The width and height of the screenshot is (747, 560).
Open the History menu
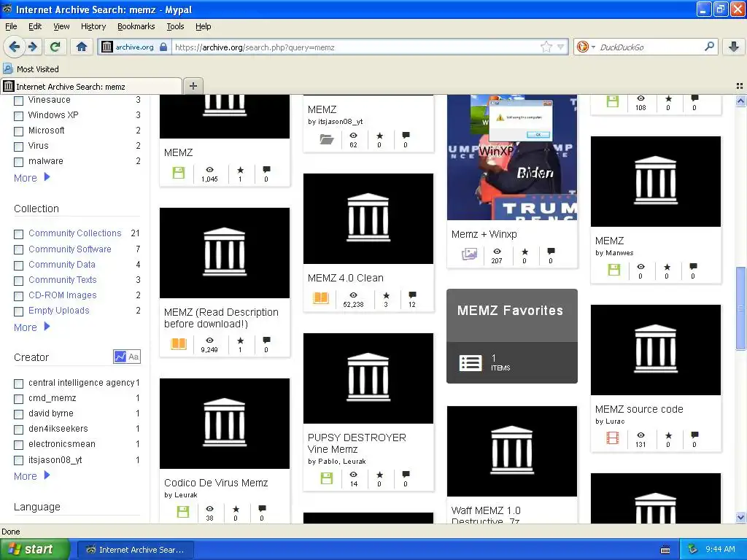93,26
